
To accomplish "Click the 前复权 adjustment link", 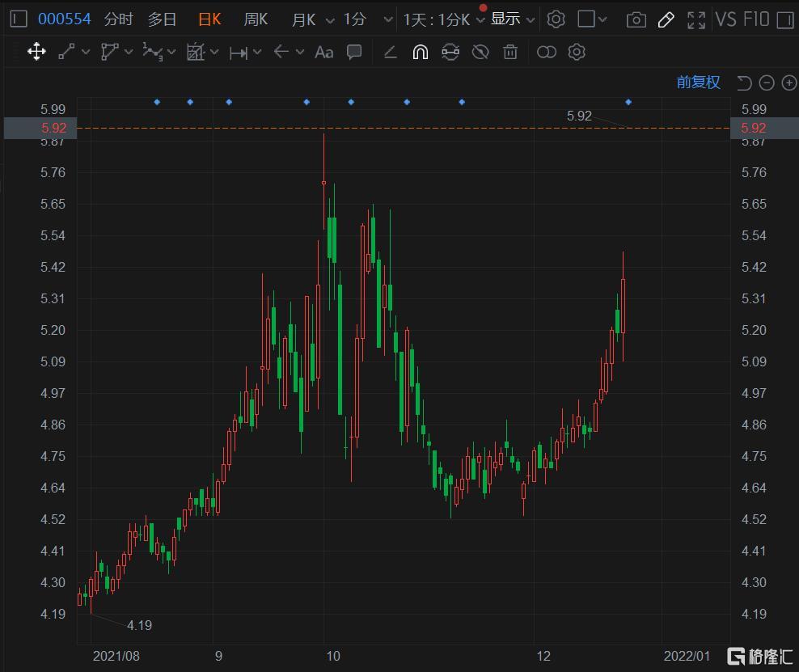I will point(698,82).
